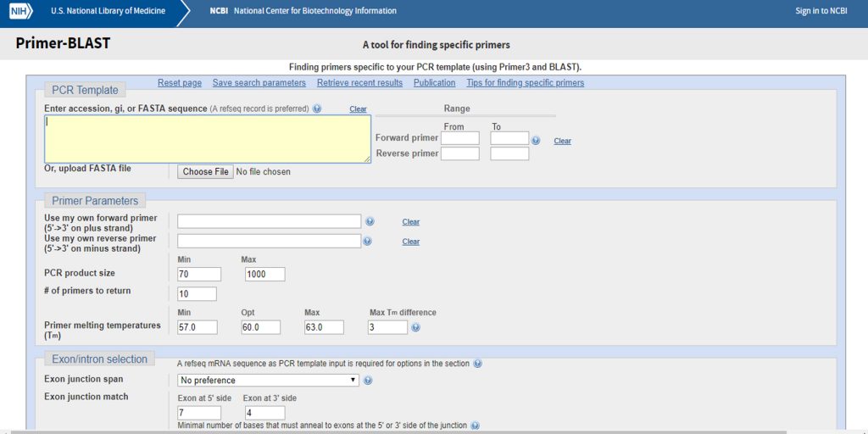Viewport: 868px width, 434px height.
Task: Click the Primer Parameters section header
Action: tap(95, 201)
